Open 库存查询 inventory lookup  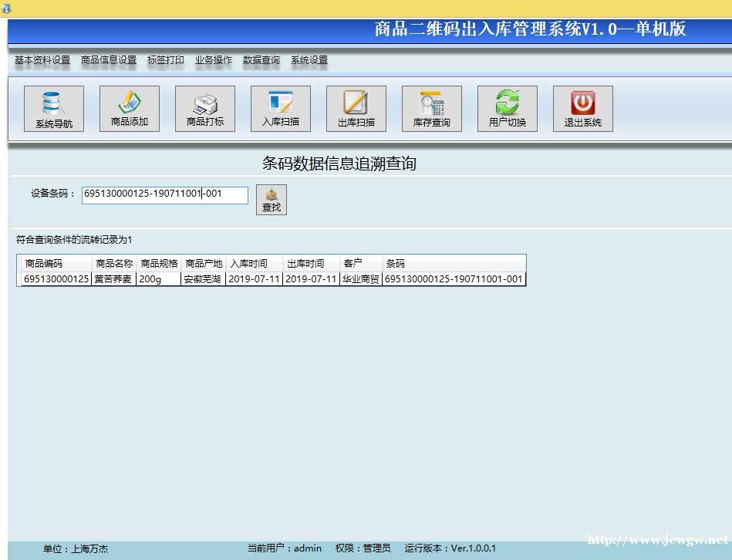click(431, 109)
